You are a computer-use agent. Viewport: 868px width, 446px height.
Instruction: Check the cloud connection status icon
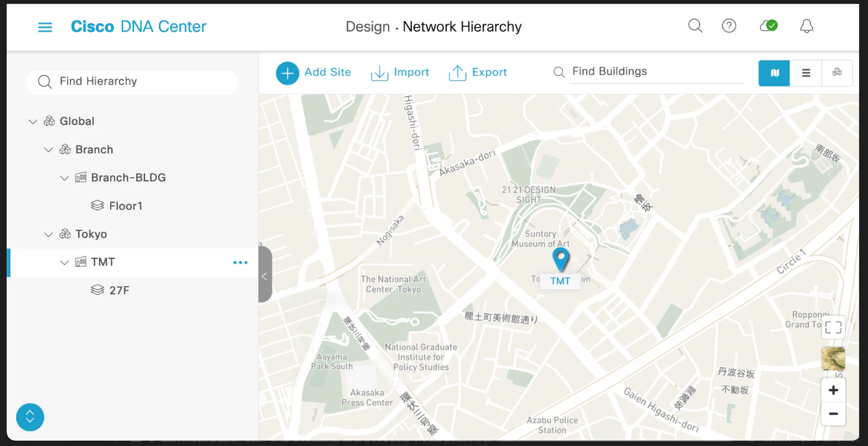768,26
